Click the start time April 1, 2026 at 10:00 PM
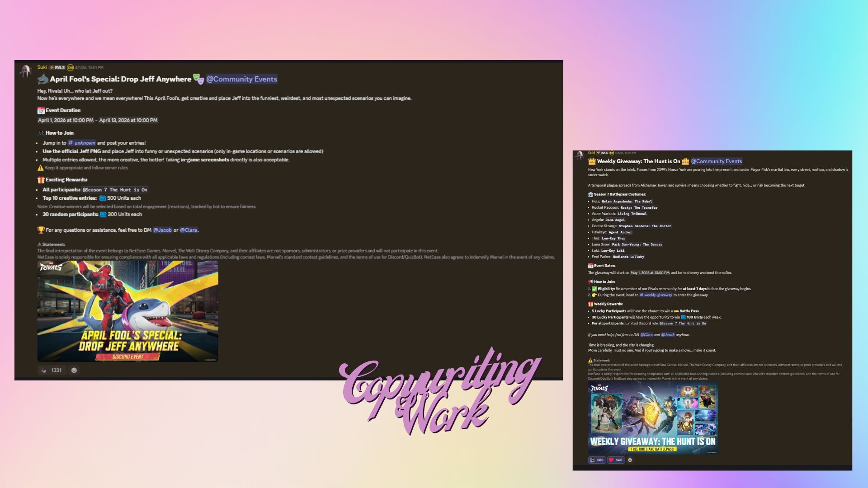This screenshot has height=488, width=868. tap(66, 120)
